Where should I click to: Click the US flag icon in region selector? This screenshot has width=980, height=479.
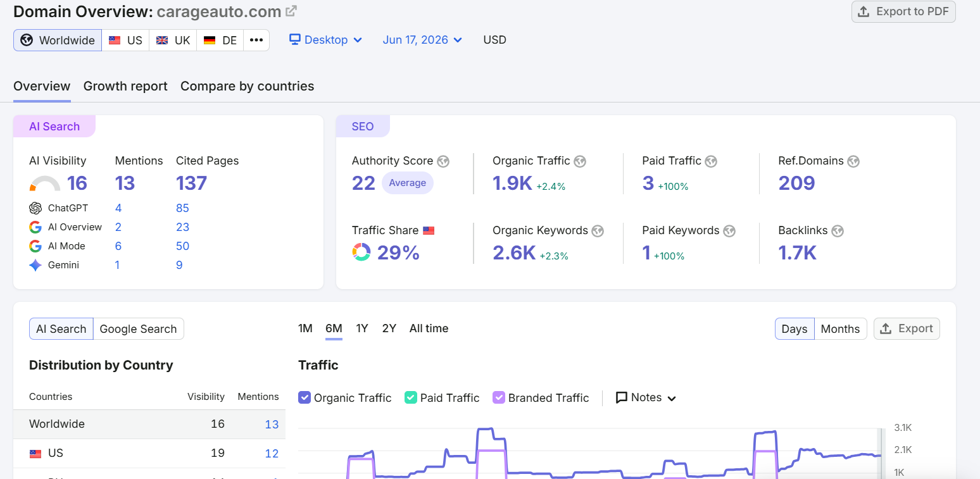(x=115, y=40)
